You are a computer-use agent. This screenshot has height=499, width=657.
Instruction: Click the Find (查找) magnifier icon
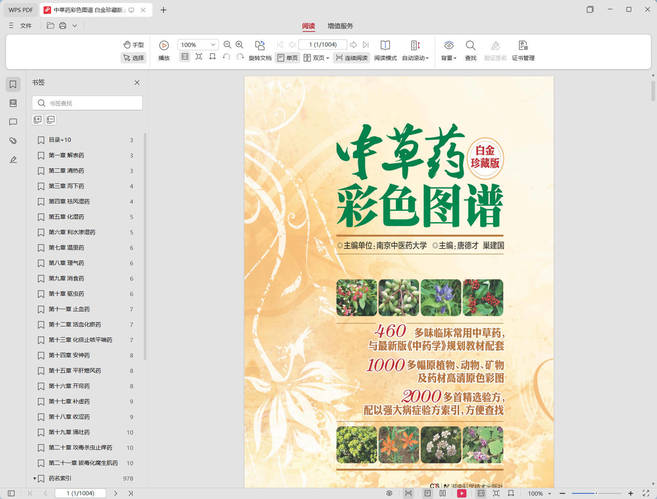pos(470,46)
